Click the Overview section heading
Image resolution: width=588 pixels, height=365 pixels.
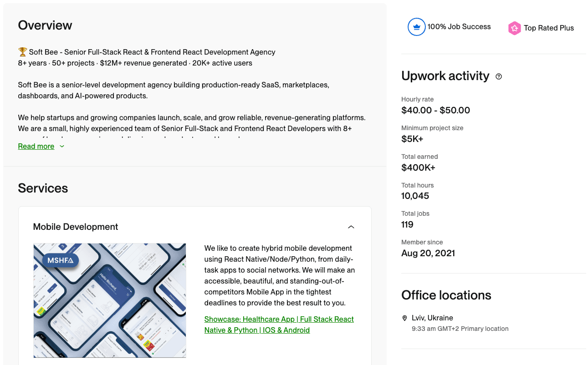click(45, 25)
